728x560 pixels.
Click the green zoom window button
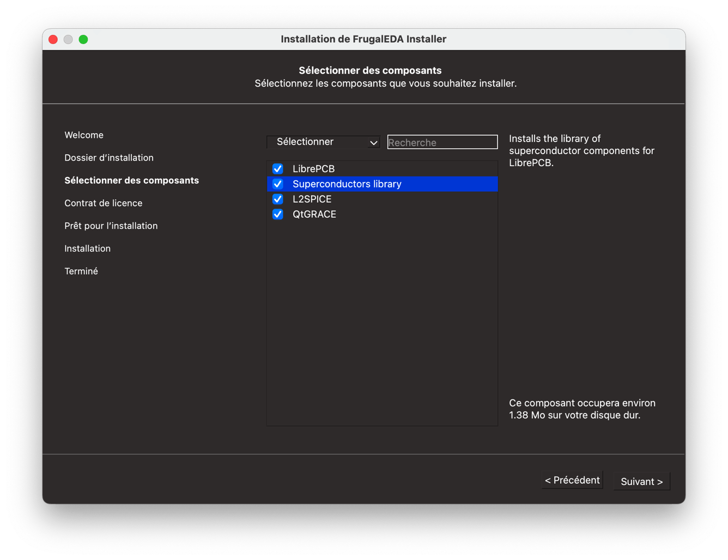pos(83,39)
